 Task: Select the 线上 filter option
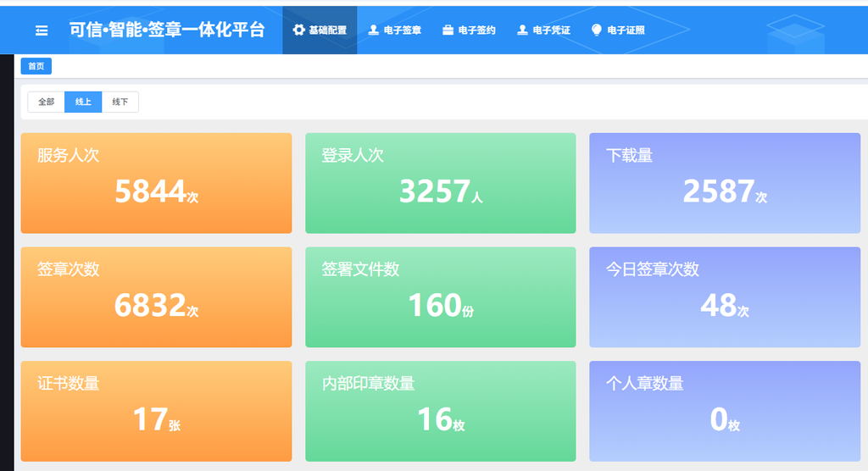coord(83,102)
